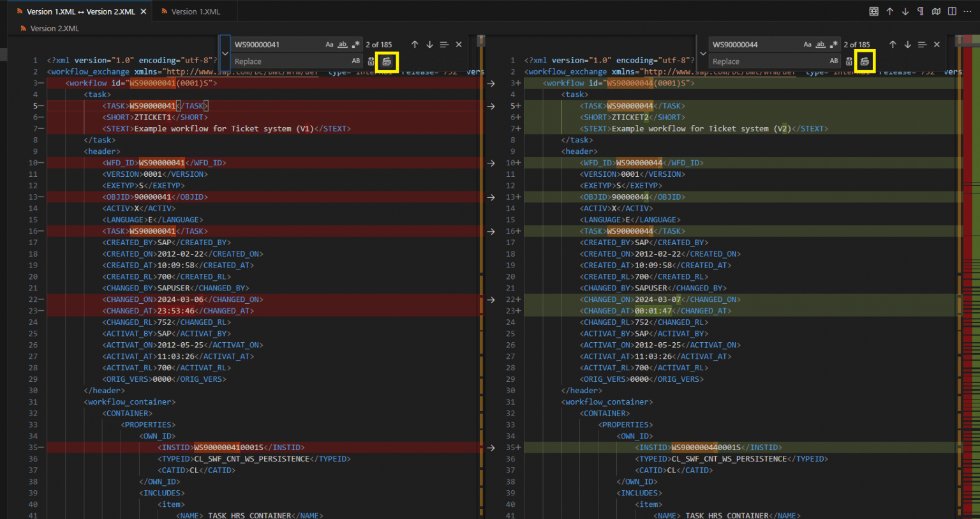The image size is (980, 519).
Task: Toggle Match Case in the left find widget
Action: point(329,44)
